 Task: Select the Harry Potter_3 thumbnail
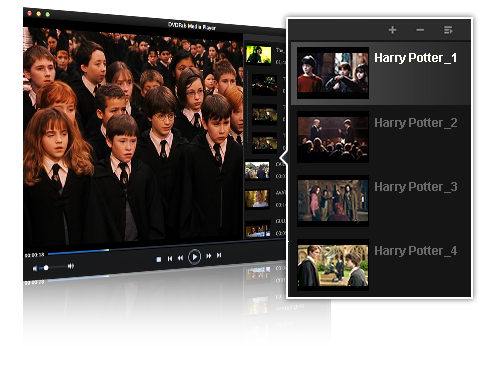coord(333,201)
